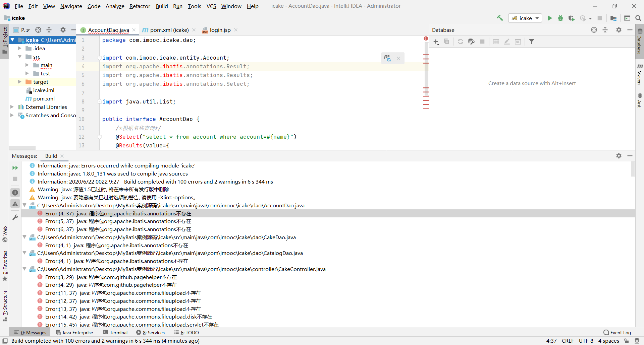
Task: Collapse AccountDao.java error group
Action: click(x=24, y=205)
